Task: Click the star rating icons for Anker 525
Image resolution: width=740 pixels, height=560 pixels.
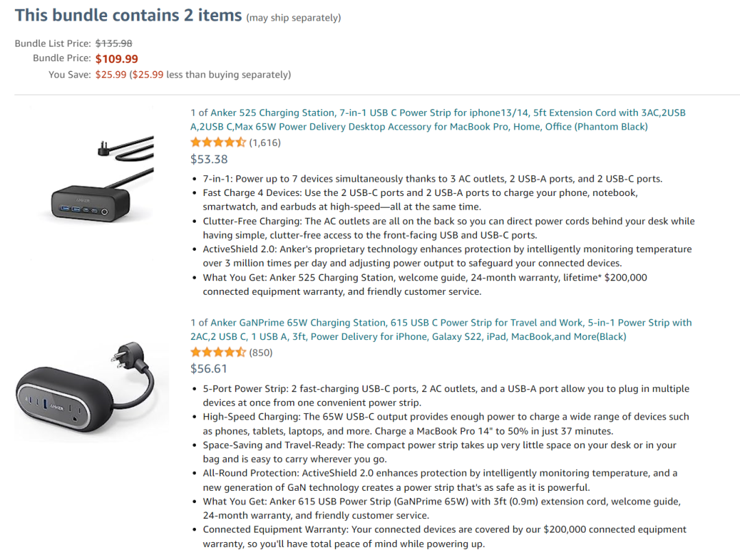Action: click(x=218, y=142)
